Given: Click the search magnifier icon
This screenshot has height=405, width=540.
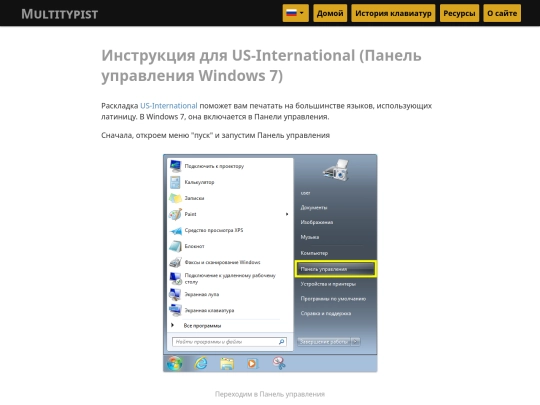Looking at the screenshot, I should click(281, 342).
